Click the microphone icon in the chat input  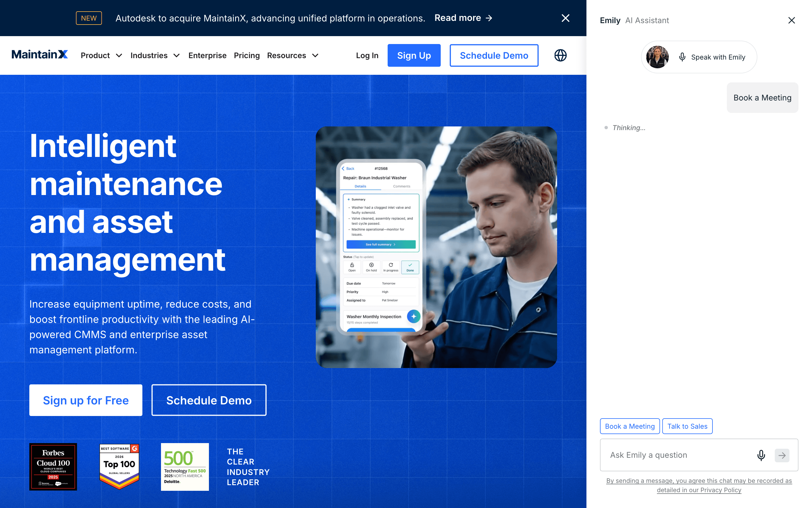pyautogui.click(x=761, y=455)
